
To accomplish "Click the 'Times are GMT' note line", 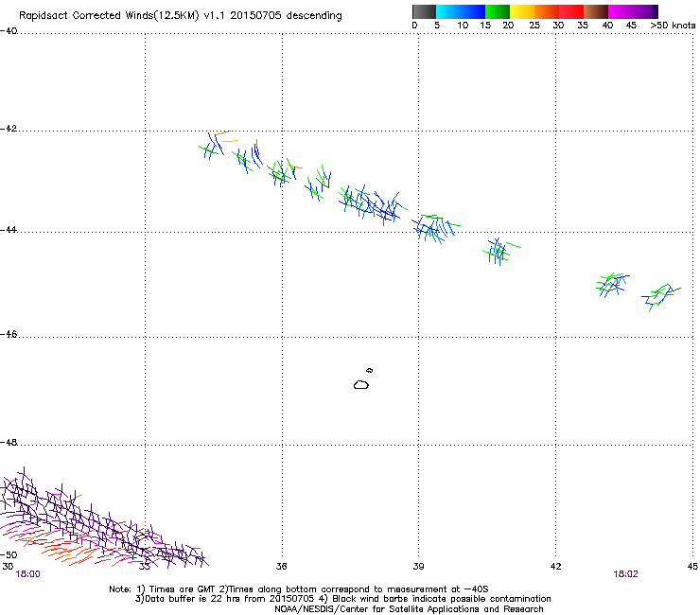I will (299, 589).
